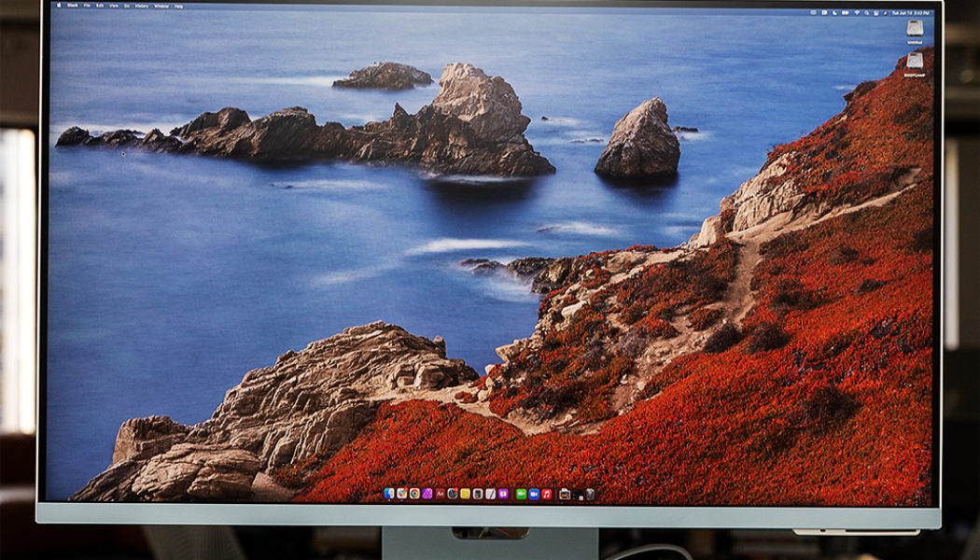Open the Window menu

click(161, 7)
